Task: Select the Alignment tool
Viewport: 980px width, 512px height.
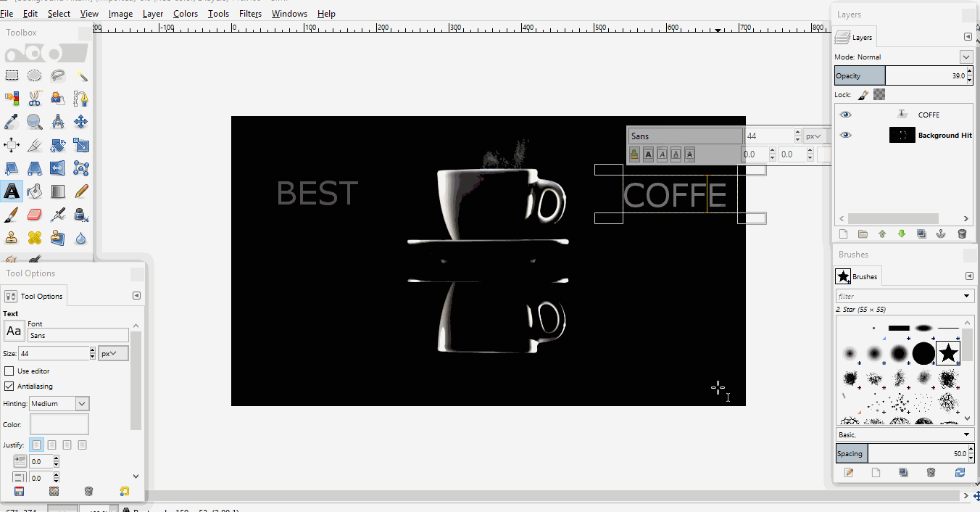Action: click(12, 145)
